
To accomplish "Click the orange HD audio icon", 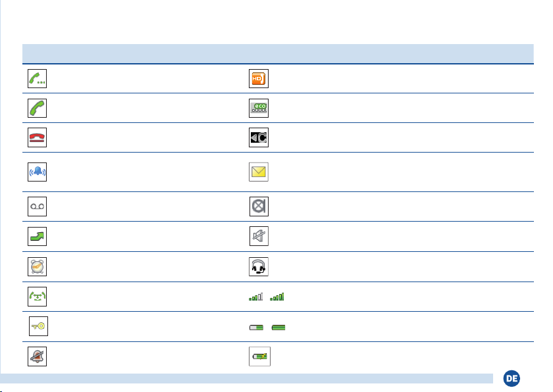I will [x=259, y=78].
